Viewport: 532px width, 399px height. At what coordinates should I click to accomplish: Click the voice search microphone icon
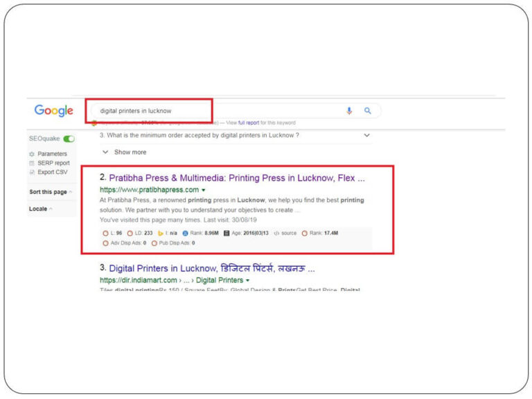pyautogui.click(x=349, y=111)
